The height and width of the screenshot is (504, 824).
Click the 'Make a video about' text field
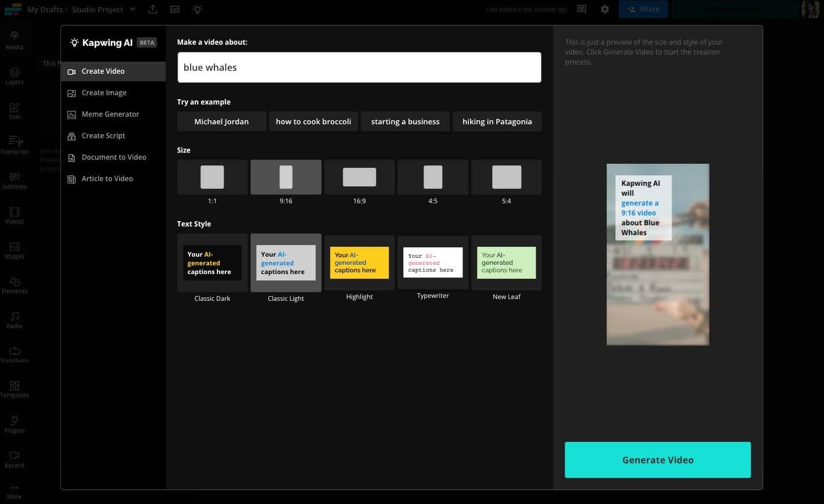coord(359,67)
